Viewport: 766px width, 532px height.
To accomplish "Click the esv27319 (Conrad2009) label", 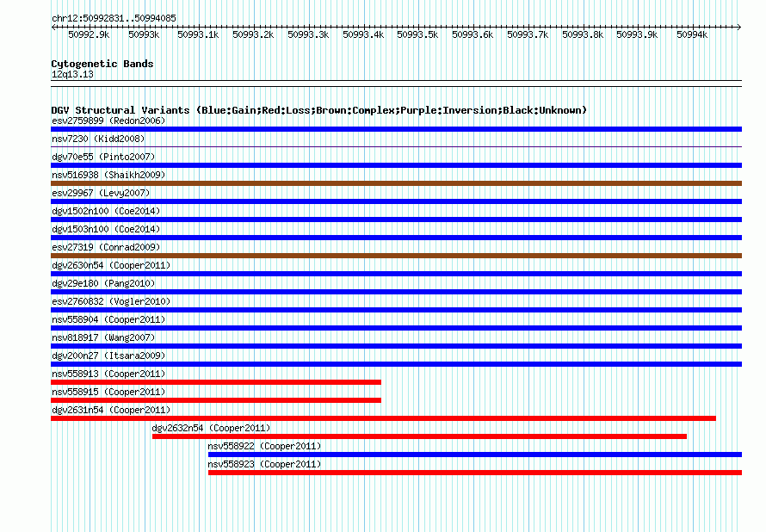I will [x=106, y=247].
